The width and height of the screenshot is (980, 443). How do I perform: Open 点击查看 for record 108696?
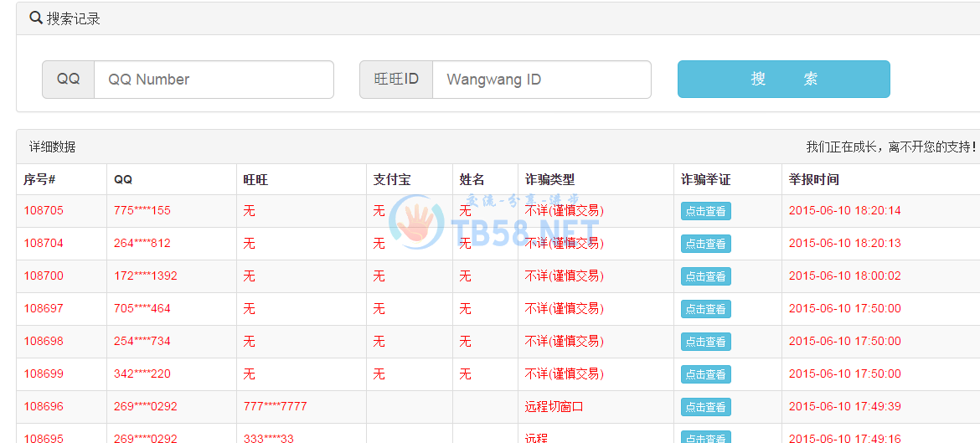705,407
